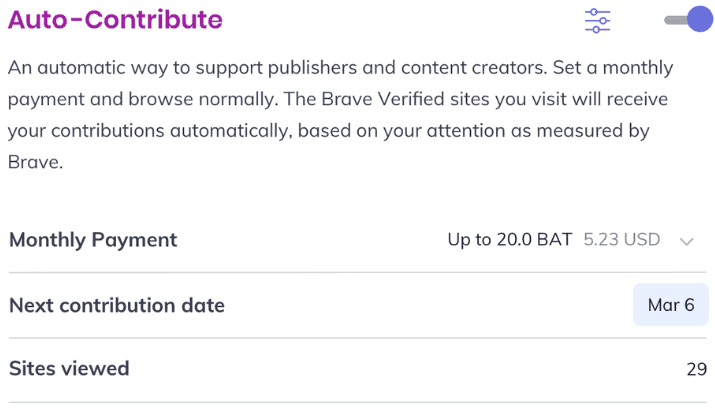Click the 5.23 USD amount
The image size is (715, 420).
coord(622,239)
